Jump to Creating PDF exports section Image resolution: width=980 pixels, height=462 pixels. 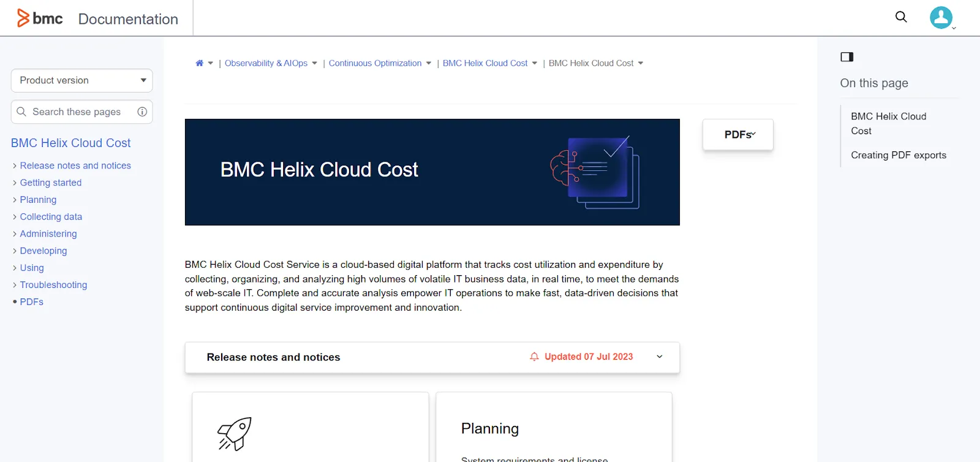pos(899,155)
